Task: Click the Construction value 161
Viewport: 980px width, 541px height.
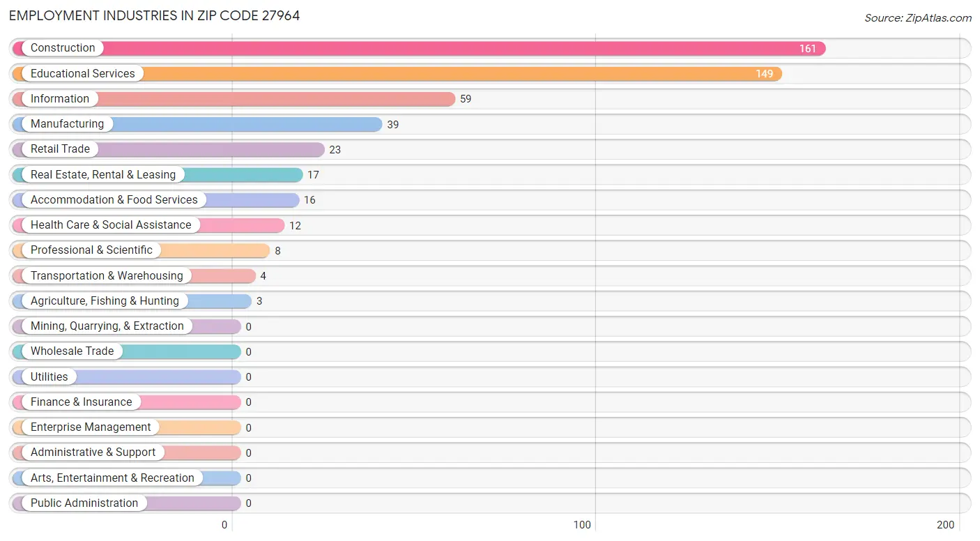Action: coord(808,49)
